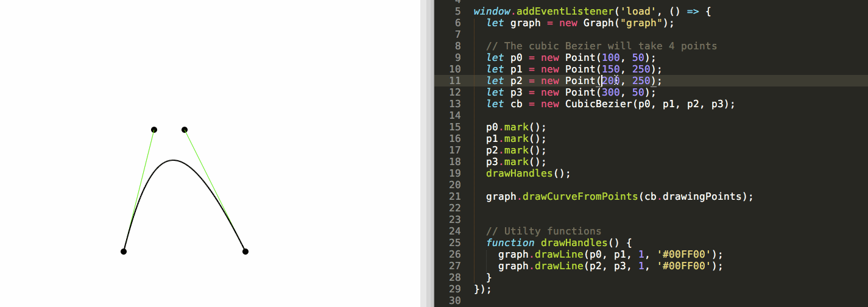Click the black Bezier curve at its peak

[174, 160]
